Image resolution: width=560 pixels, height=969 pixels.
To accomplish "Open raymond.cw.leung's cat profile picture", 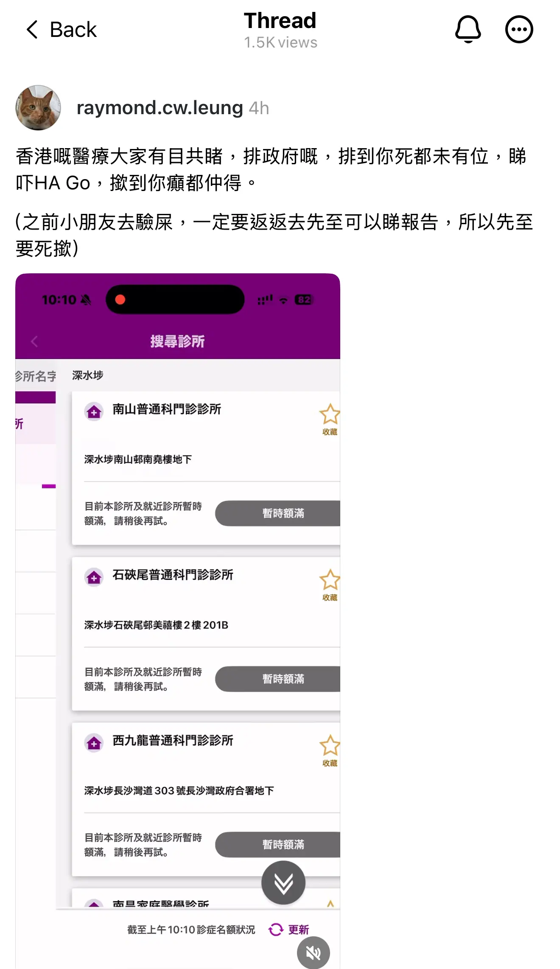I will click(38, 108).
